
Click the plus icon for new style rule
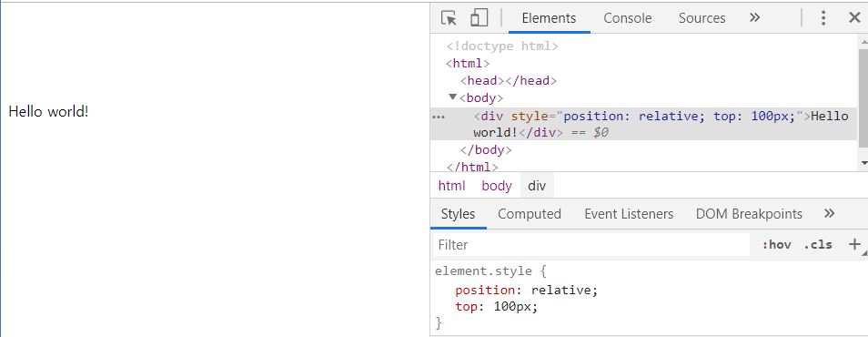point(854,244)
